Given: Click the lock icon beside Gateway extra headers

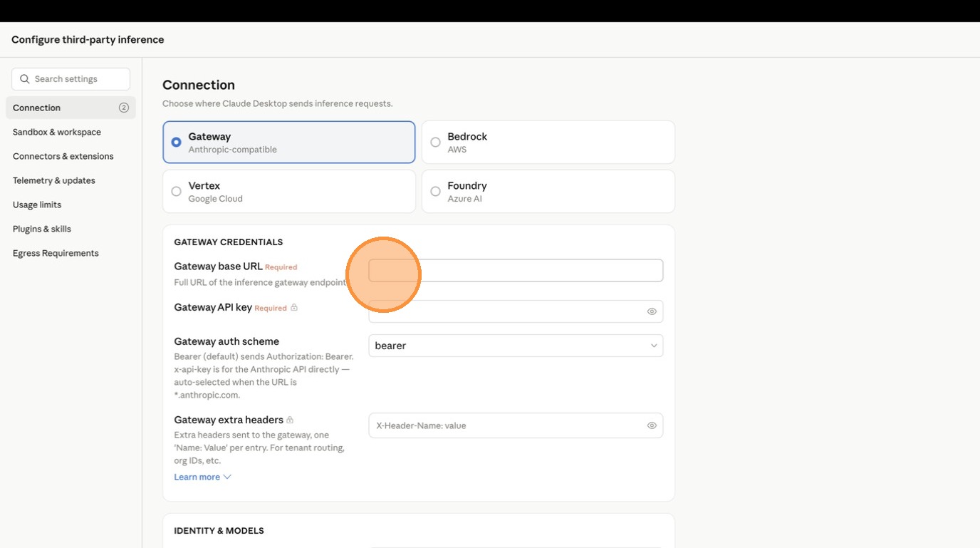Looking at the screenshot, I should click(290, 420).
